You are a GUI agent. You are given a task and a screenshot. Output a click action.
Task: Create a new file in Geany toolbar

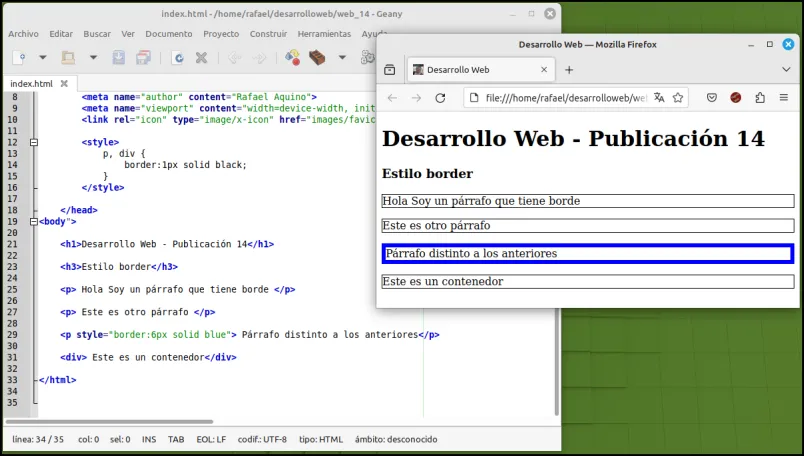coord(19,57)
